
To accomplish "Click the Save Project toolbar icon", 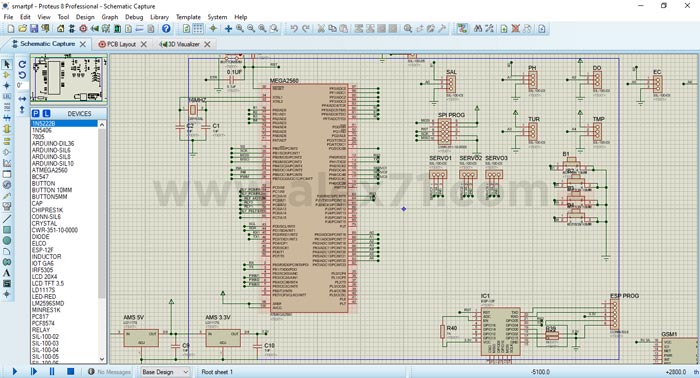I will coord(34,29).
